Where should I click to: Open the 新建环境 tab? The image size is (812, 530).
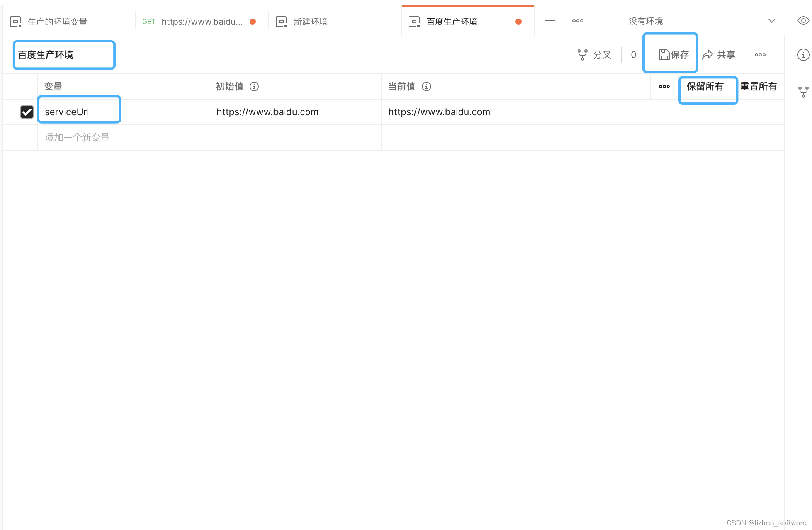coord(335,22)
